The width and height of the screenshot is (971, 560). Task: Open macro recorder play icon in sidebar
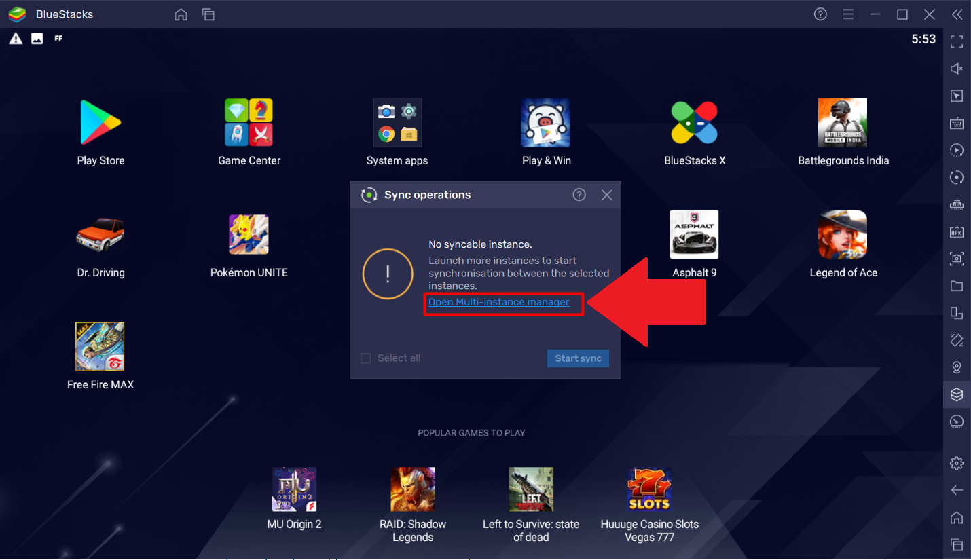click(x=957, y=150)
